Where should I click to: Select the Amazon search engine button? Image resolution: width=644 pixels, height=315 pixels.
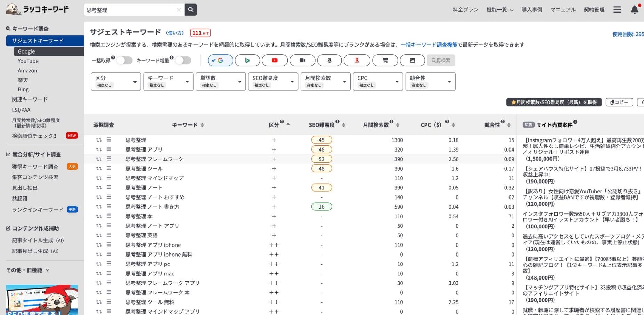coord(329,60)
